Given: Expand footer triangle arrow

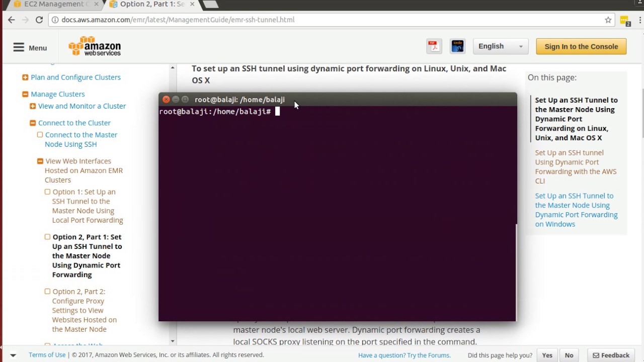Looking at the screenshot, I should 13,355.
